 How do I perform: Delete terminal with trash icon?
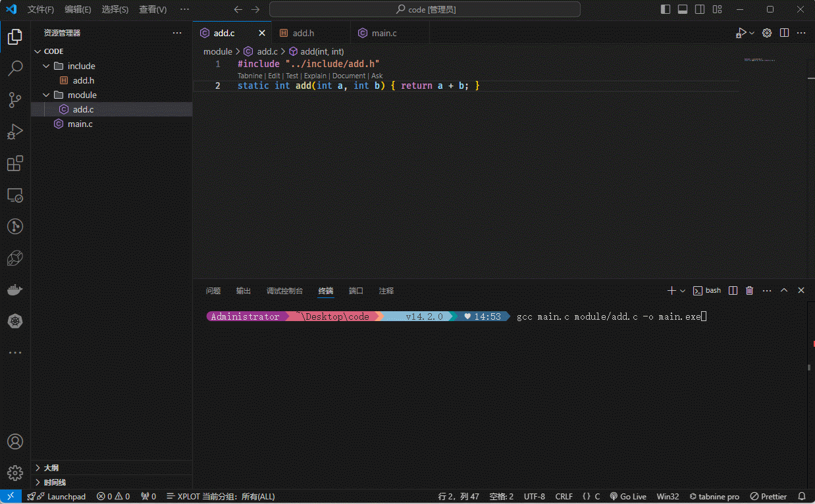tap(749, 291)
